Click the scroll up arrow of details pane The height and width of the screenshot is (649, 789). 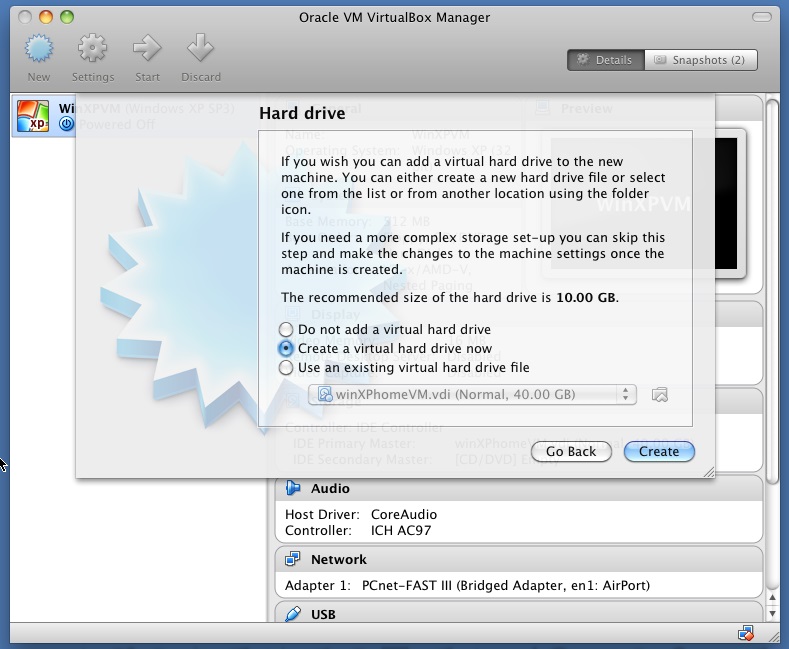pyautogui.click(x=772, y=598)
